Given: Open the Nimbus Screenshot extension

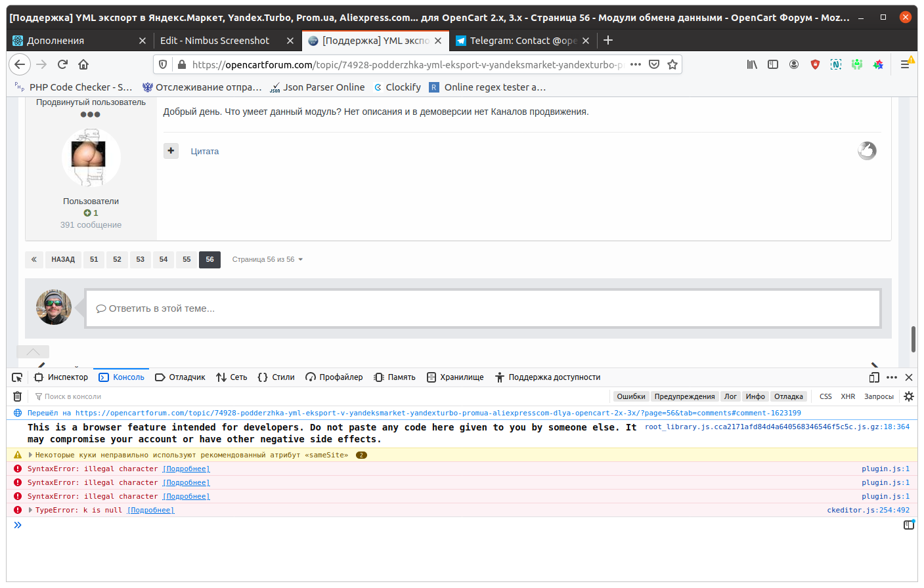Looking at the screenshot, I should pos(836,64).
